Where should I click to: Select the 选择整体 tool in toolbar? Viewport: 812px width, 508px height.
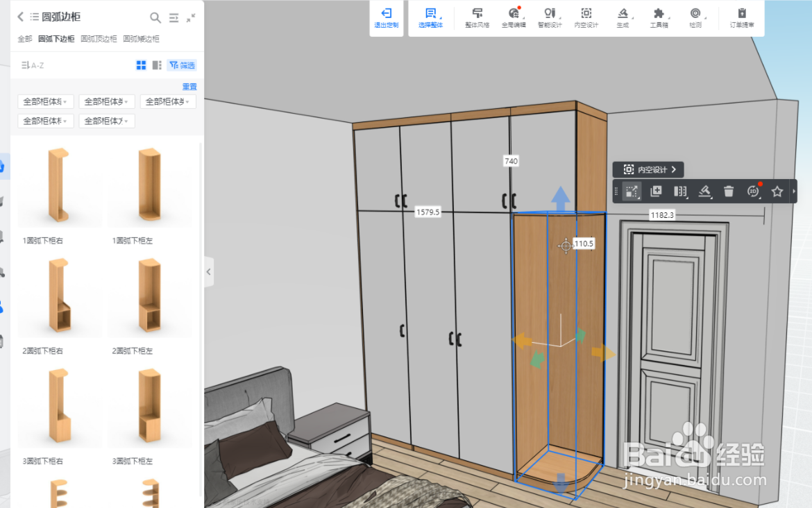[430, 17]
